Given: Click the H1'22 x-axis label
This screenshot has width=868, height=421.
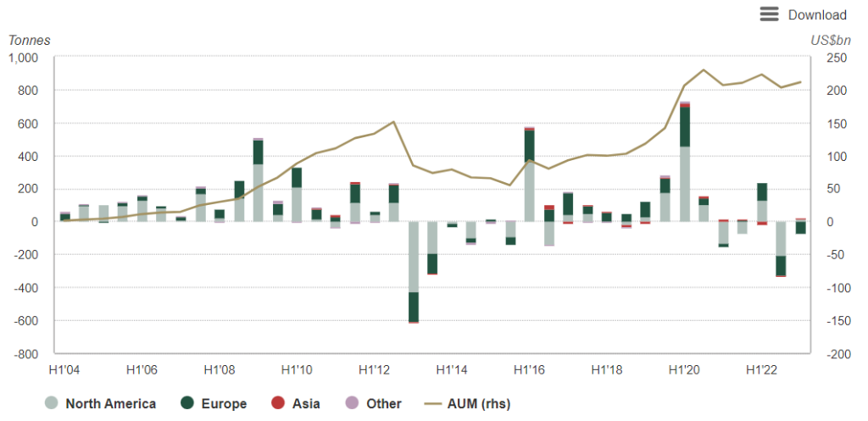Looking at the screenshot, I should pyautogui.click(x=761, y=370).
